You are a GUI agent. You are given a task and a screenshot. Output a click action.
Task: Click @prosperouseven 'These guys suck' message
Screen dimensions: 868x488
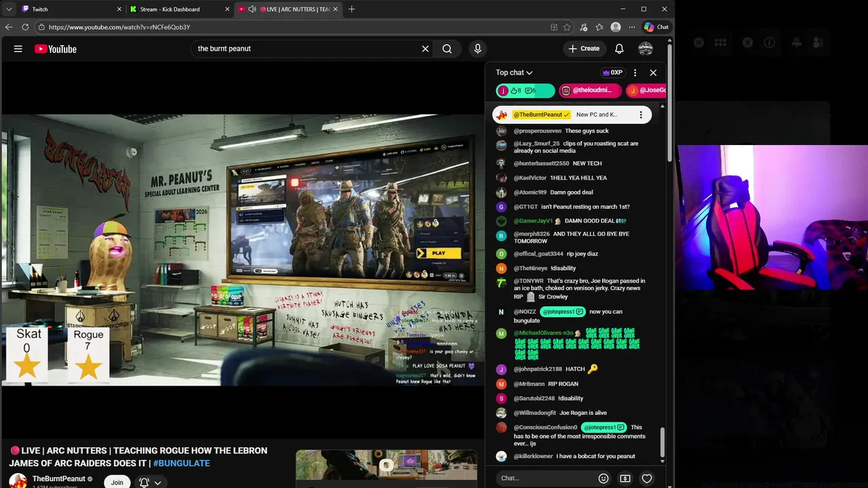click(x=561, y=131)
